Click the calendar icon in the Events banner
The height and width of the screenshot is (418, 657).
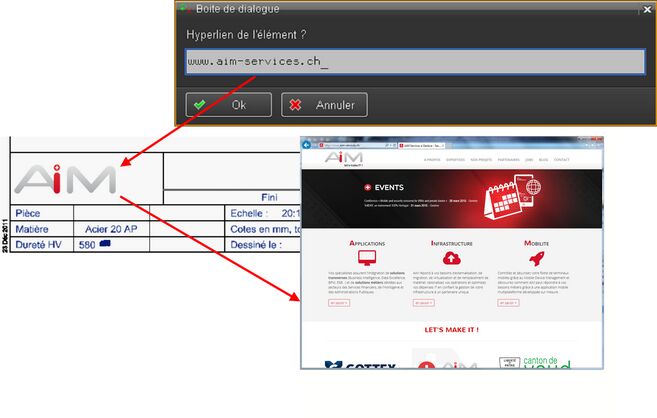503,200
